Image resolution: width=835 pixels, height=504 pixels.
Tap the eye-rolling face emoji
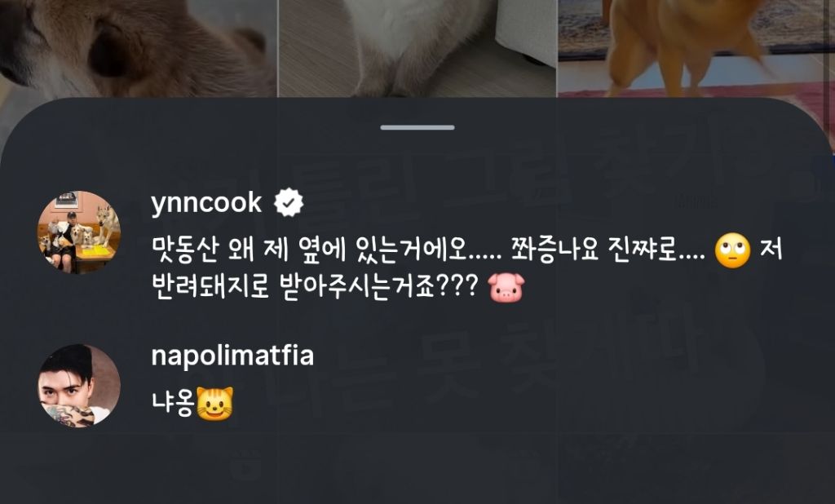[733, 250]
